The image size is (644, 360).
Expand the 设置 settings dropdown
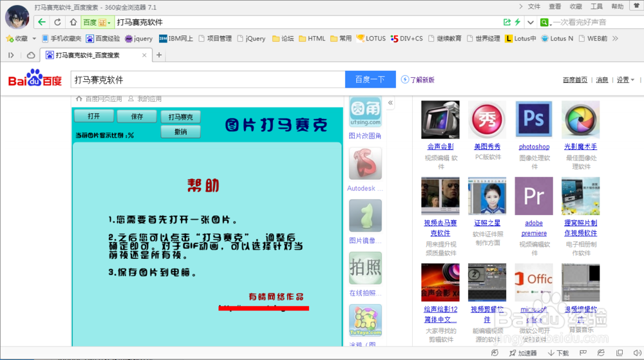[625, 80]
